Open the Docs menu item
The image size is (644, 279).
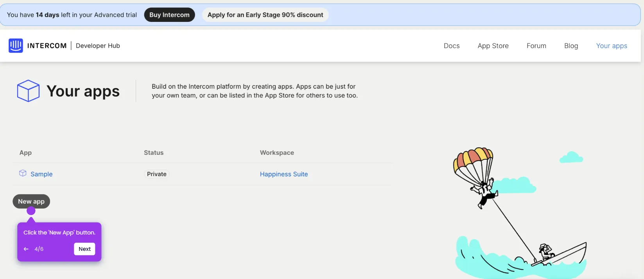tap(452, 46)
